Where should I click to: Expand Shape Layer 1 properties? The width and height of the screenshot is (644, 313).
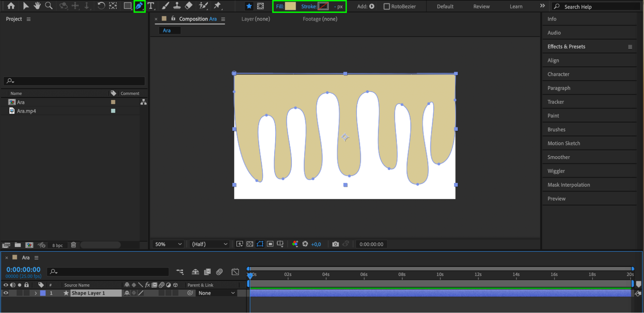pyautogui.click(x=36, y=293)
